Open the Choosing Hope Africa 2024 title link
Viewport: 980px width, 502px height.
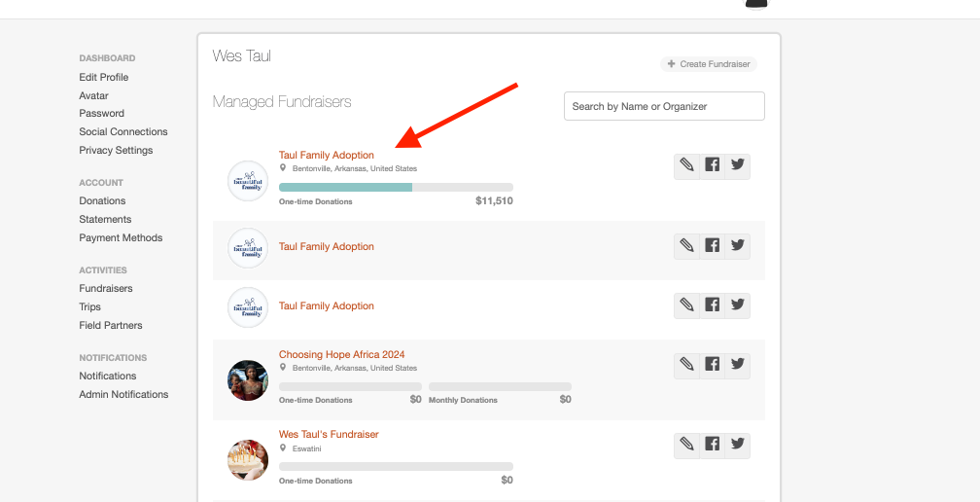click(x=341, y=354)
